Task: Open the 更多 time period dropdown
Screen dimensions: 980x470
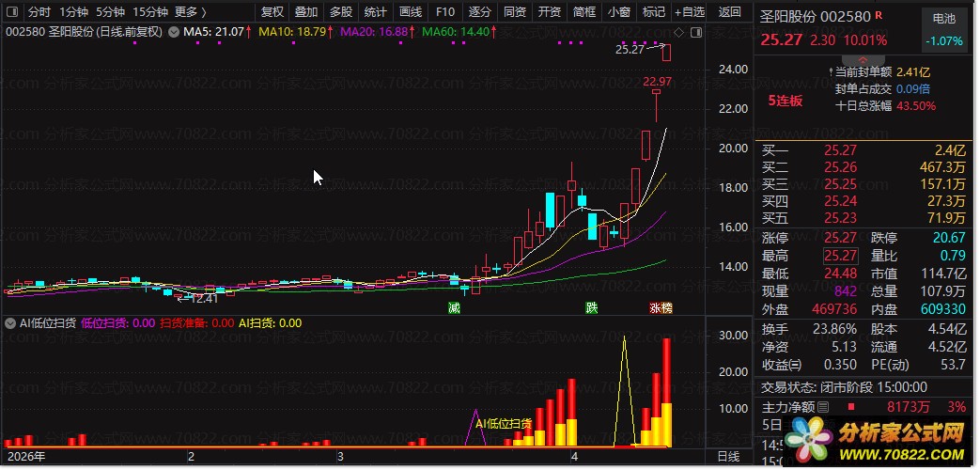Action: point(191,12)
